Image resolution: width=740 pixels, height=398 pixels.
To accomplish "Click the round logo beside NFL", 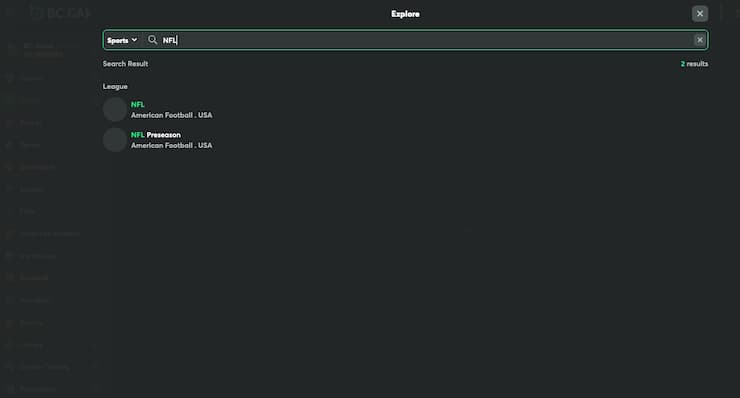I will pos(115,110).
